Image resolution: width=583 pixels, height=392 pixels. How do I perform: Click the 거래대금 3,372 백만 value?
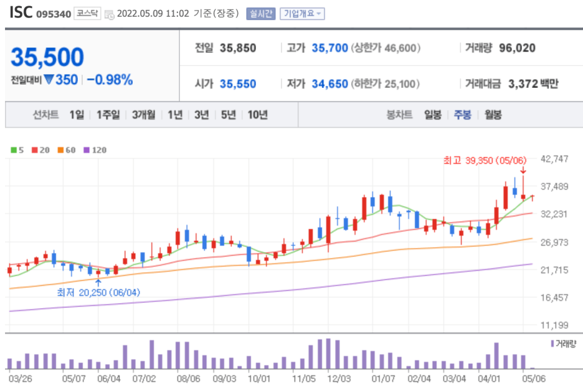[534, 84]
